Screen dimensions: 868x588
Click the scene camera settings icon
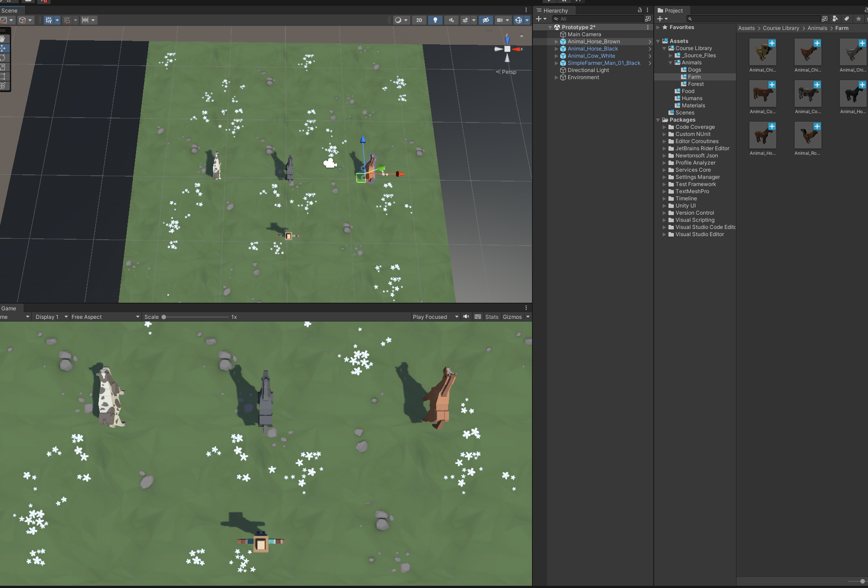(x=500, y=20)
